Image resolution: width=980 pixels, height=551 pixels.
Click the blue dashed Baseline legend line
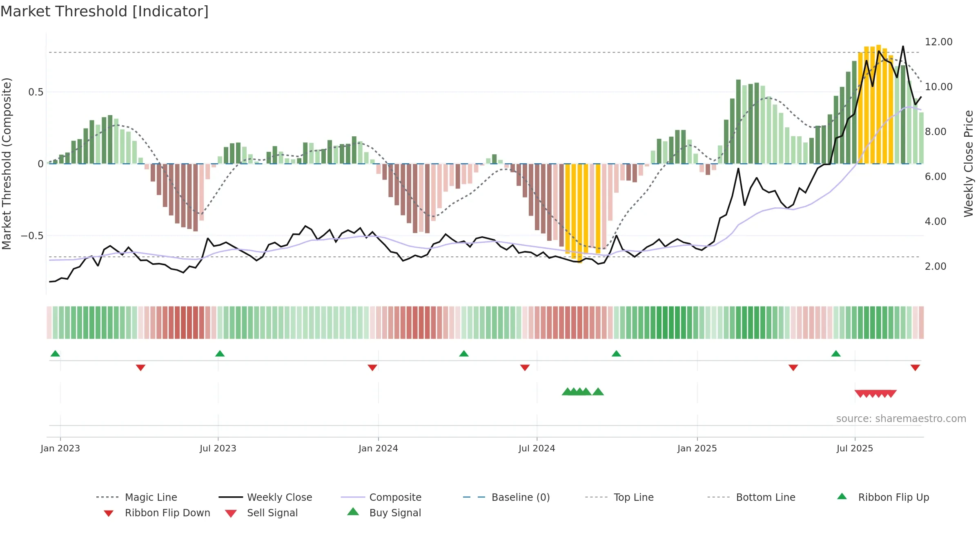pos(474,497)
